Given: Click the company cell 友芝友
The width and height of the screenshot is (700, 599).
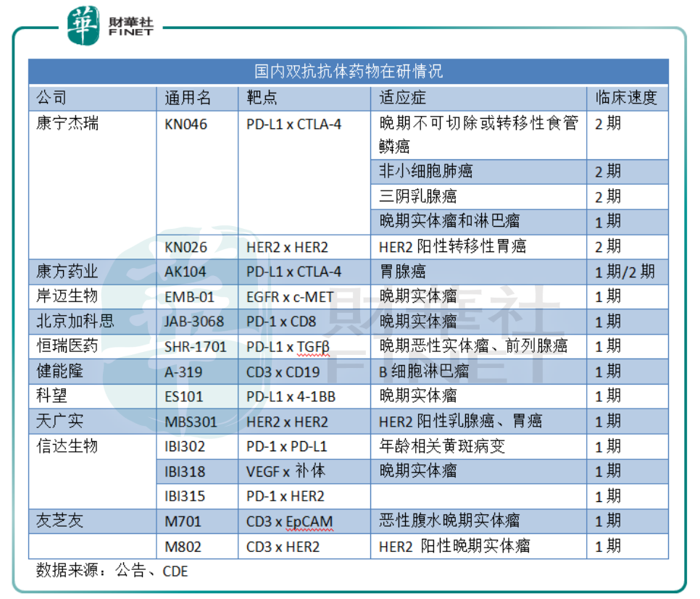Looking at the screenshot, I should pyautogui.click(x=59, y=521).
